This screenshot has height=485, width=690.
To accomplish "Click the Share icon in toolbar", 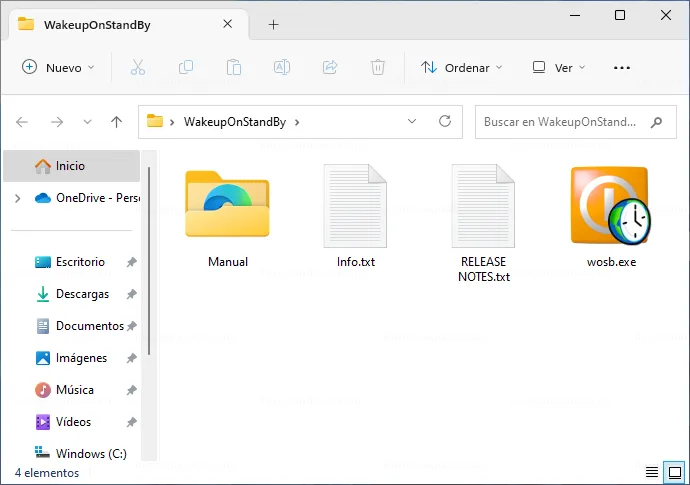I will [330, 67].
